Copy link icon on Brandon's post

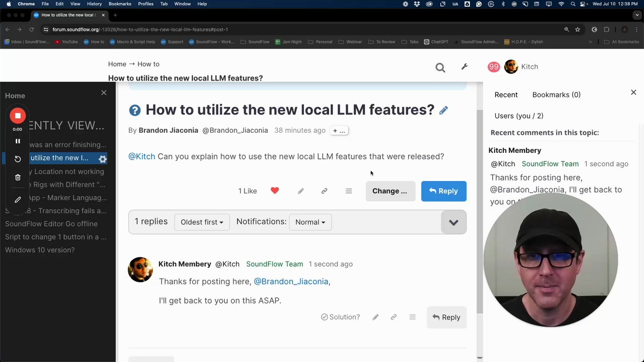pyautogui.click(x=325, y=191)
